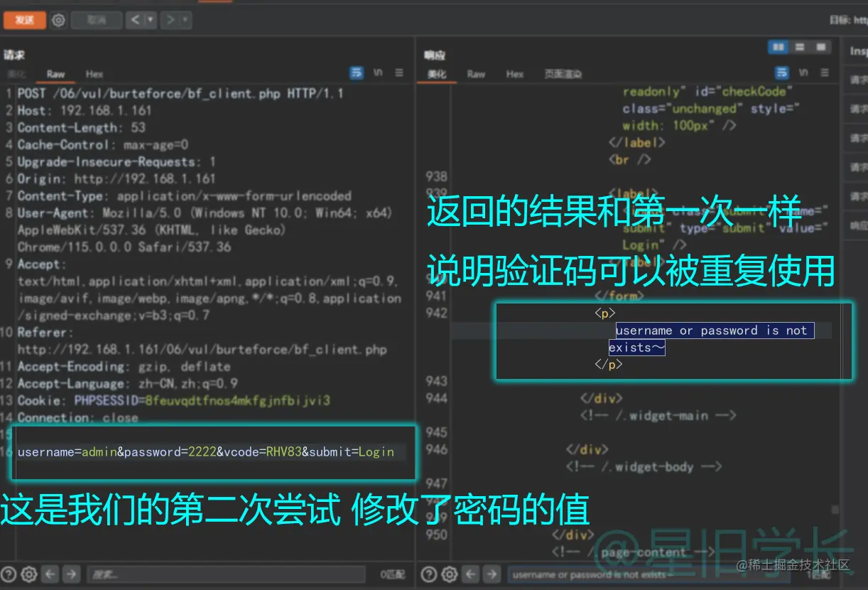868x590 pixels.
Task: Toggle word wrap icon in response panel
Action: pyautogui.click(x=782, y=73)
